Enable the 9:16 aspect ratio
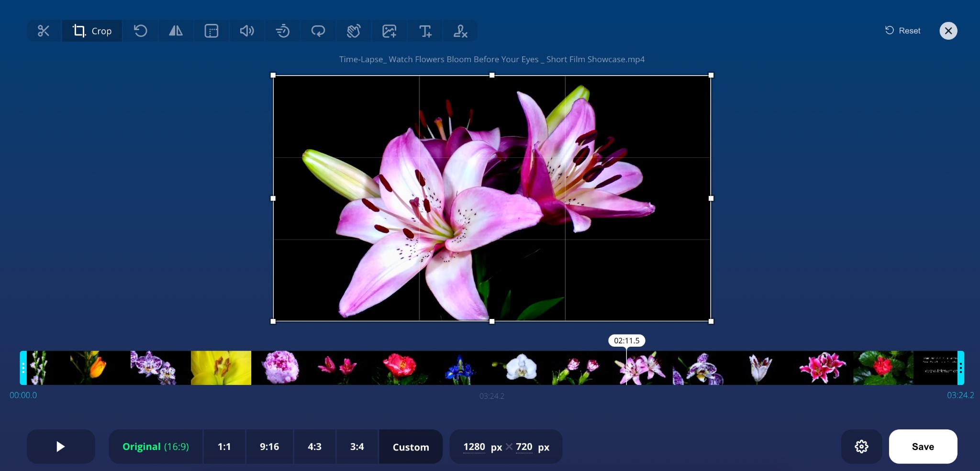The image size is (980, 471). click(269, 446)
